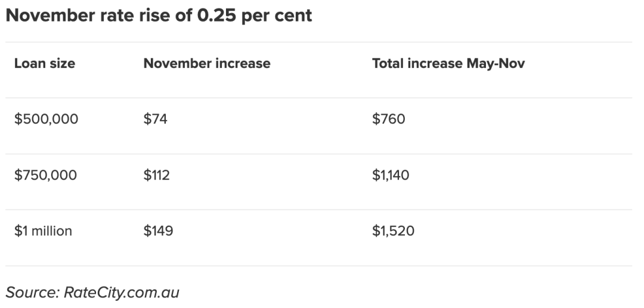Select the Loan size column header
The width and height of the screenshot is (644, 308).
pos(45,63)
